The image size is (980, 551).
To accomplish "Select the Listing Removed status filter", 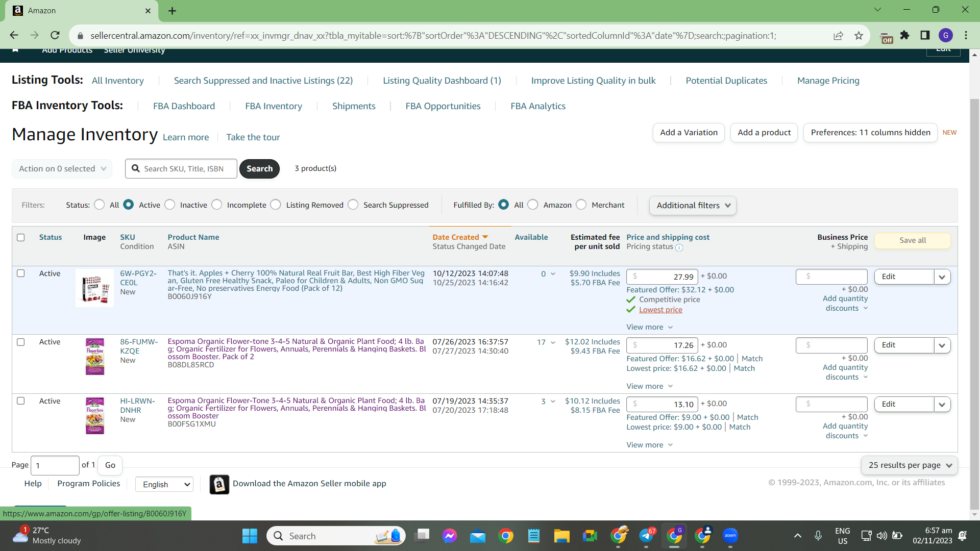I will 276,205.
